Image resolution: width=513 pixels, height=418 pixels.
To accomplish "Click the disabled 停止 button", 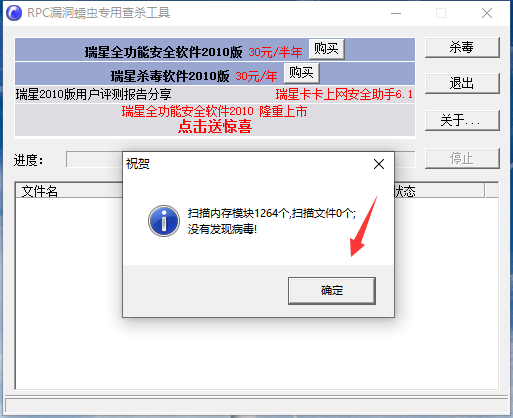I will (462, 158).
